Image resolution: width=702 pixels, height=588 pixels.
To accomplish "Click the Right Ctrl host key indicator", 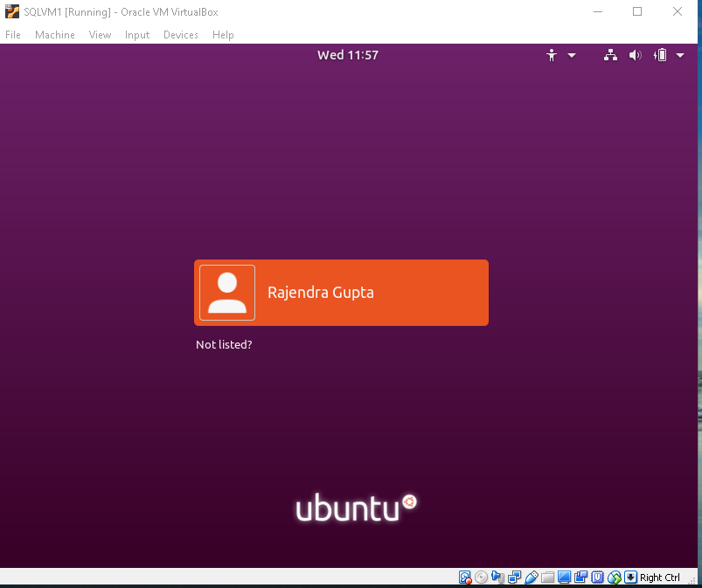I will point(659,578).
